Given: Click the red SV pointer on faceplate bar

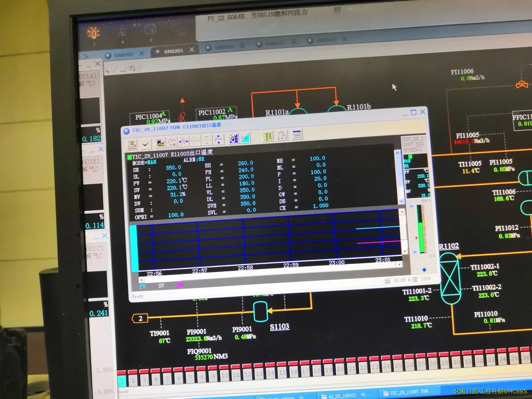Looking at the screenshot, I should click(416, 238).
